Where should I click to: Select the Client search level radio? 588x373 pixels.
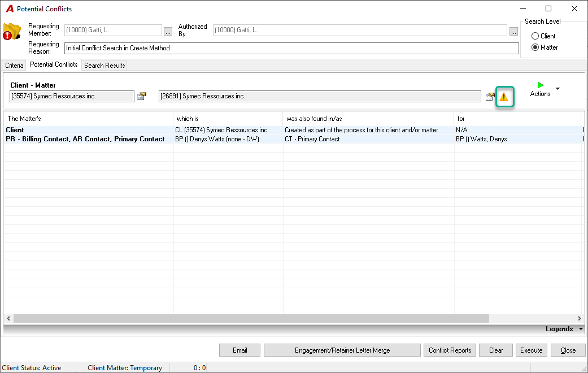(535, 36)
